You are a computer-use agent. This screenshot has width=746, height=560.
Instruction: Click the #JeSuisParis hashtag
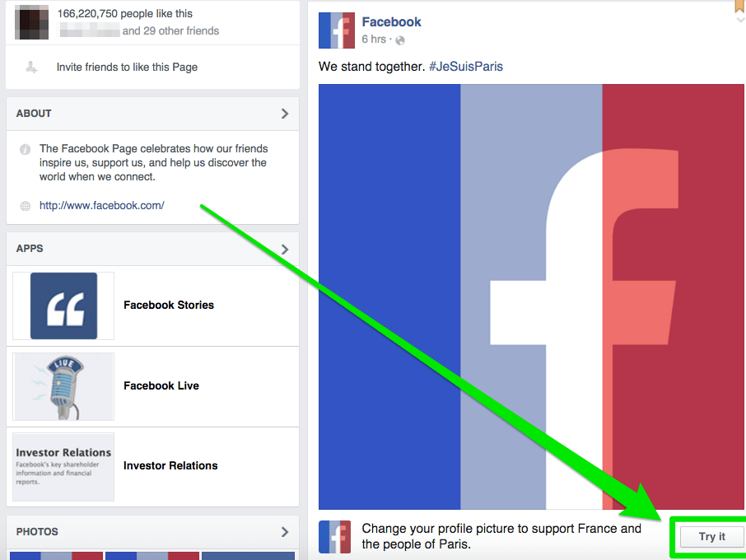coord(466,66)
